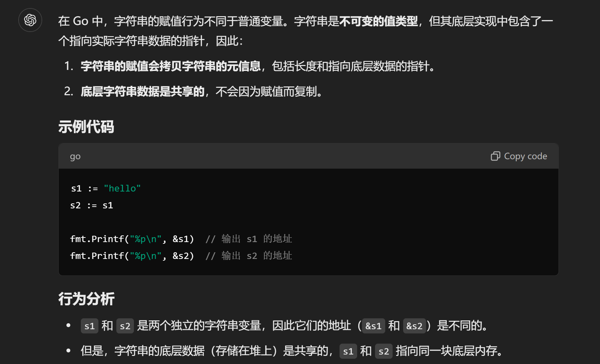600x364 pixels.
Task: Click the "go" language label in code header
Action: click(x=75, y=156)
